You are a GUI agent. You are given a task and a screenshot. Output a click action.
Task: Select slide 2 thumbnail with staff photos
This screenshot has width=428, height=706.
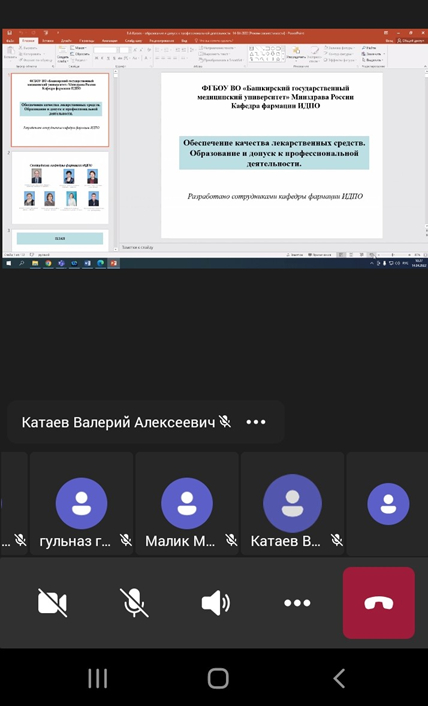coord(60,188)
